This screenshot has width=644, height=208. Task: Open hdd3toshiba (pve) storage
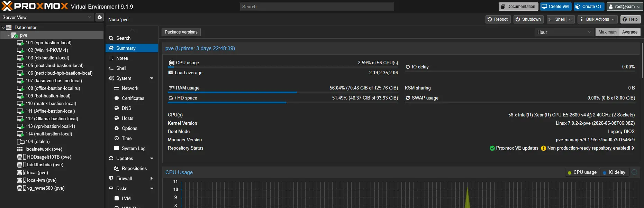click(x=45, y=164)
